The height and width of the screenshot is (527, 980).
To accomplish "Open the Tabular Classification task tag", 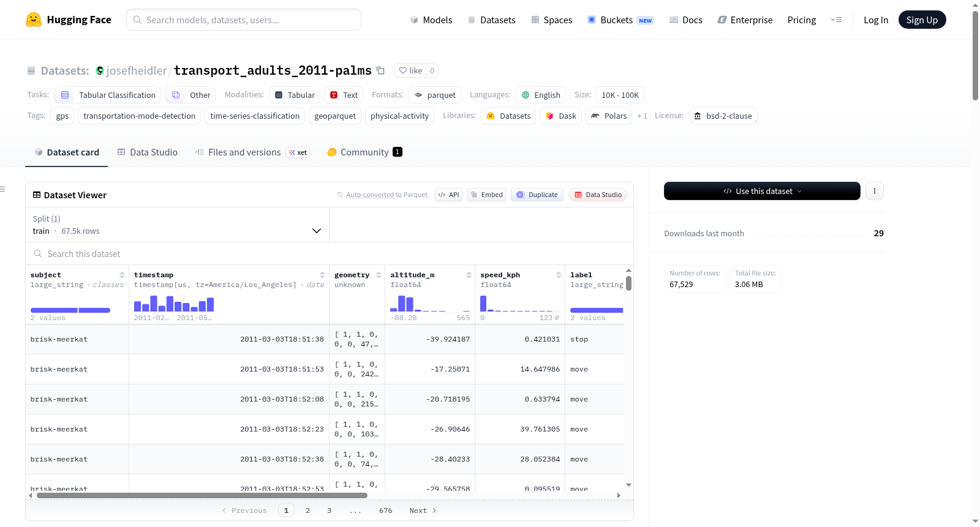I will (x=108, y=95).
